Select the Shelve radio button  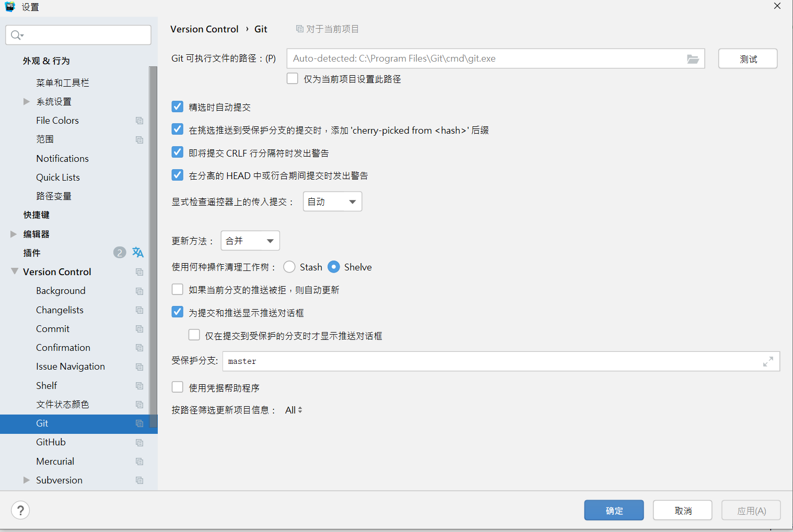pyautogui.click(x=334, y=267)
